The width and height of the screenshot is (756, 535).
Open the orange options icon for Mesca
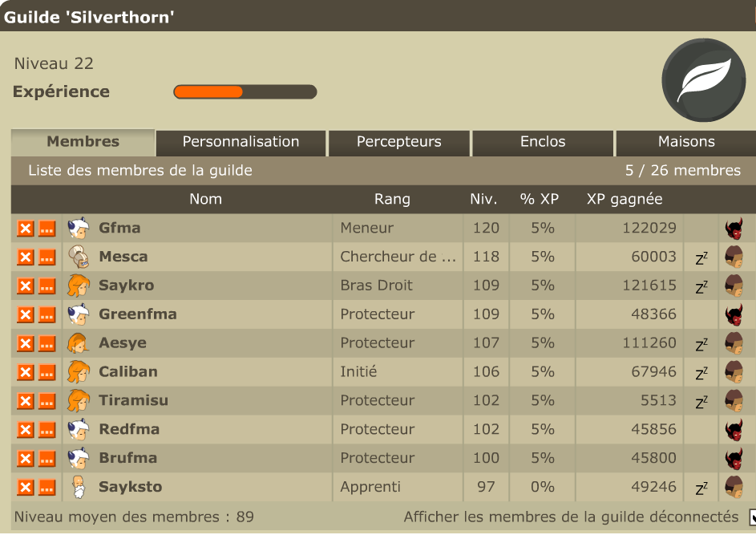46,257
